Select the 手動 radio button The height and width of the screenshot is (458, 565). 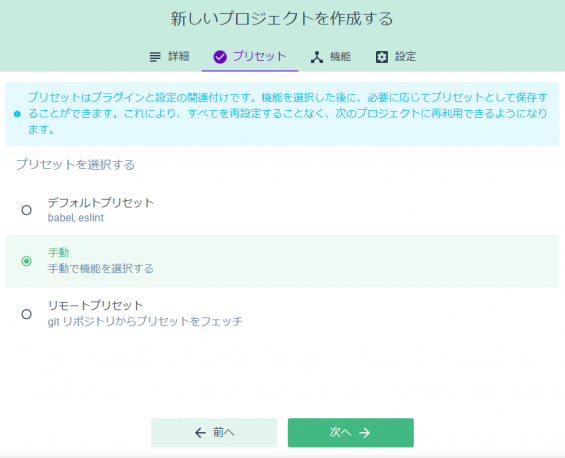tap(26, 261)
